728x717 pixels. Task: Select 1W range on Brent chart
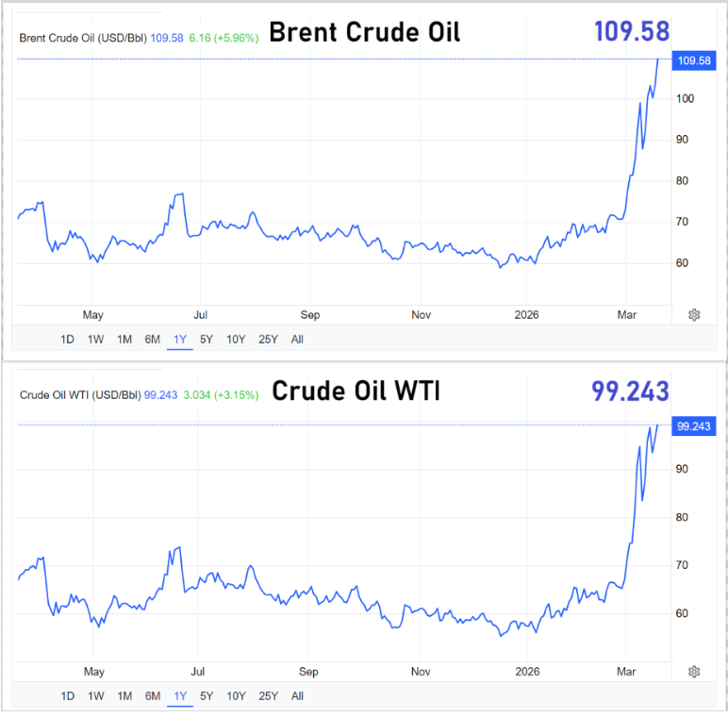tap(95, 340)
